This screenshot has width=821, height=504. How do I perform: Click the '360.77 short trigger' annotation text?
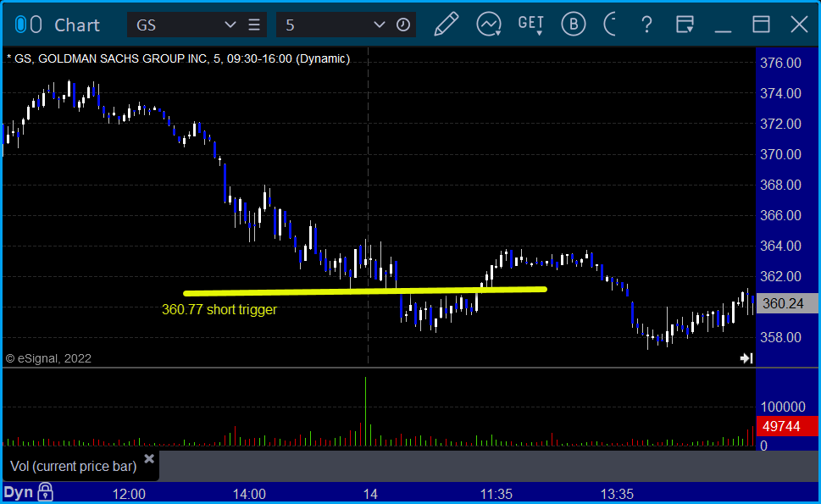coord(219,310)
